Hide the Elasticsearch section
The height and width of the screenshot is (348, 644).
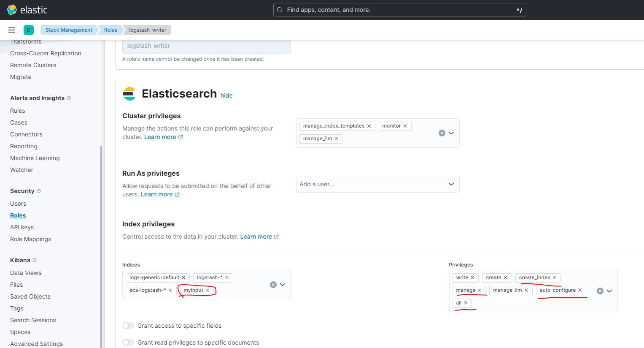tap(226, 95)
